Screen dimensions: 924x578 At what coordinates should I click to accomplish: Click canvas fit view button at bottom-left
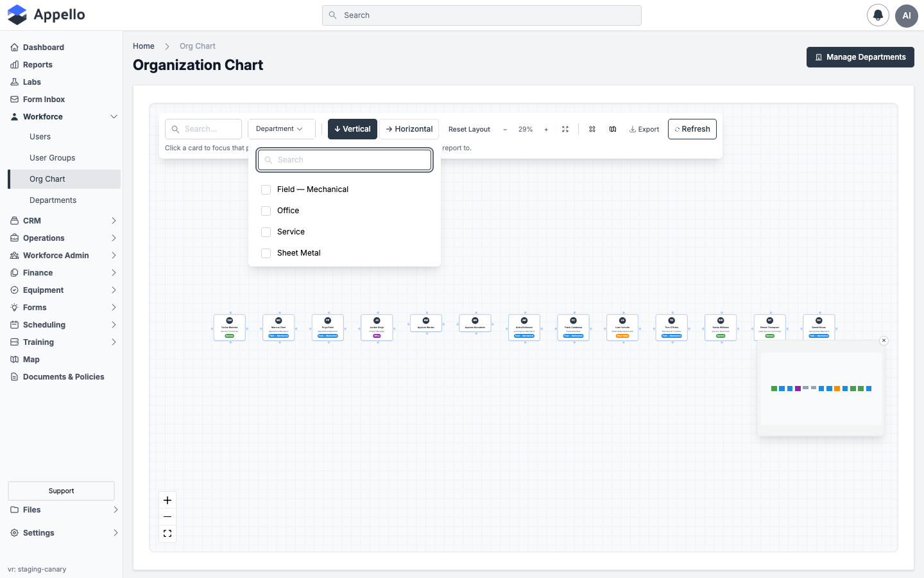pos(167,534)
